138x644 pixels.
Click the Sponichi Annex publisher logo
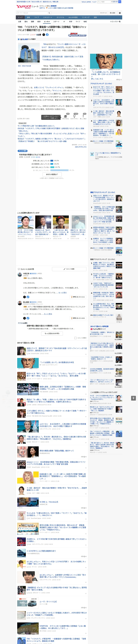77,35
